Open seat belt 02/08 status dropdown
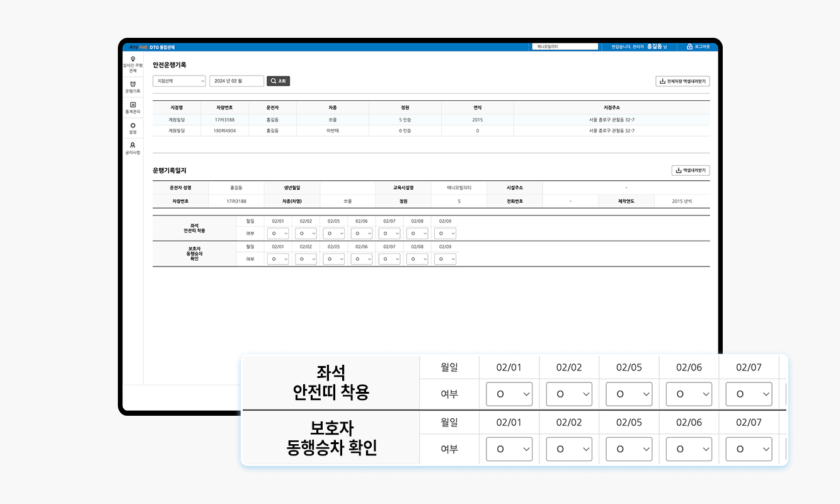This screenshot has height=504, width=840. point(417,234)
